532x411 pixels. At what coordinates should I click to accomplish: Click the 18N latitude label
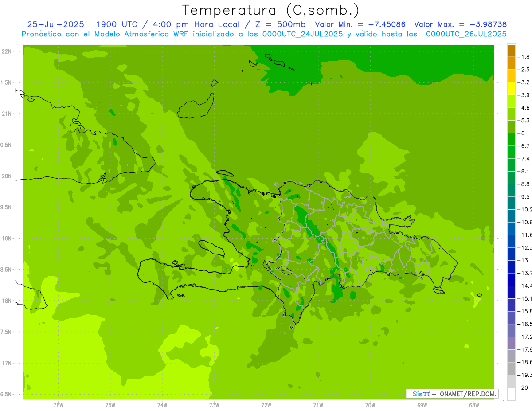(x=7, y=301)
